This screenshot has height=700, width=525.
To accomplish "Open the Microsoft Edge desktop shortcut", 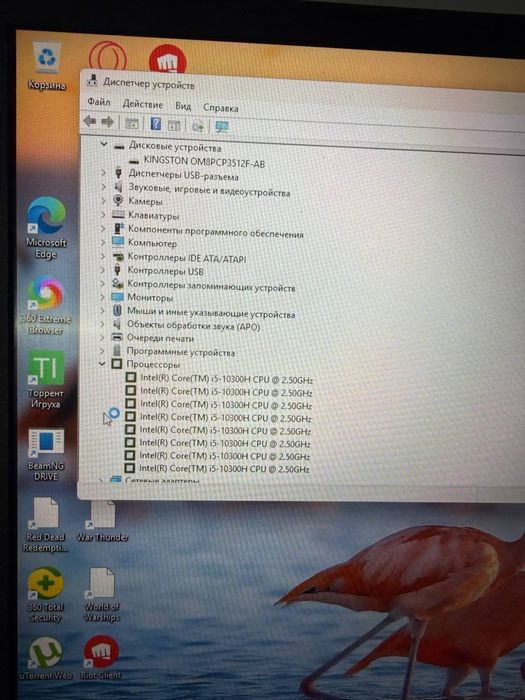I will pos(46,228).
